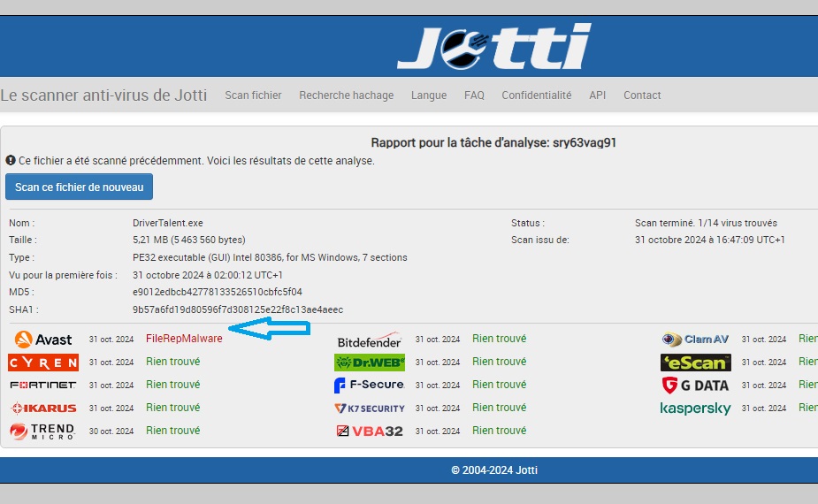Screen dimensions: 818x504
Task: Click Le scanner anti-virus de Jotti title
Action: tap(103, 95)
